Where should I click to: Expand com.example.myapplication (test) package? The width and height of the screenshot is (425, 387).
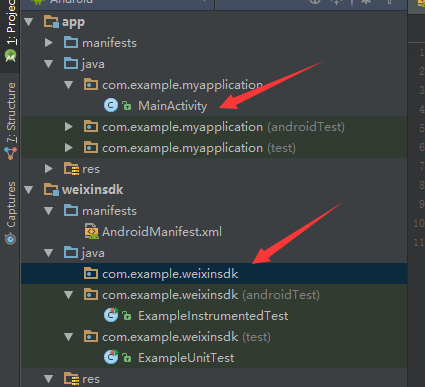click(69, 148)
